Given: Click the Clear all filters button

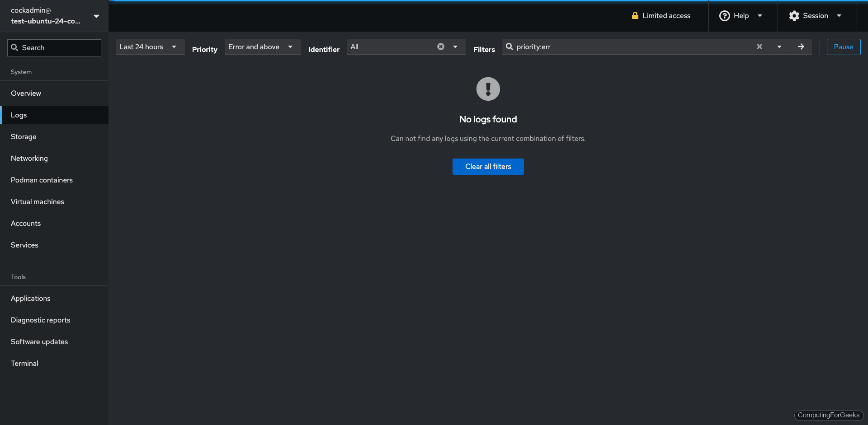Looking at the screenshot, I should [488, 167].
